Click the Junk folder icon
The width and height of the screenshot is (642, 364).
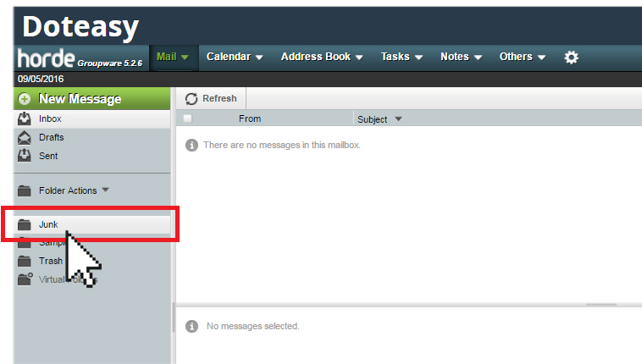(x=25, y=224)
